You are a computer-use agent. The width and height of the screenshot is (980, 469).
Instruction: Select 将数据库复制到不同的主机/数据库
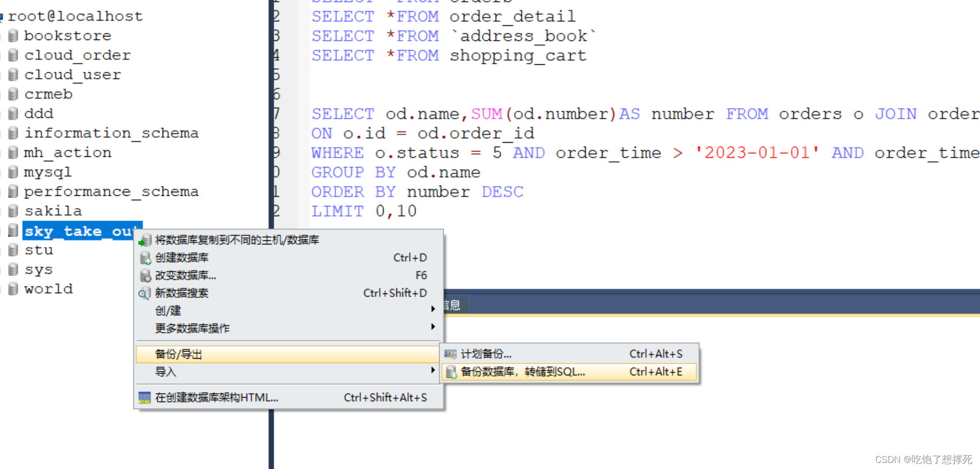coord(237,240)
